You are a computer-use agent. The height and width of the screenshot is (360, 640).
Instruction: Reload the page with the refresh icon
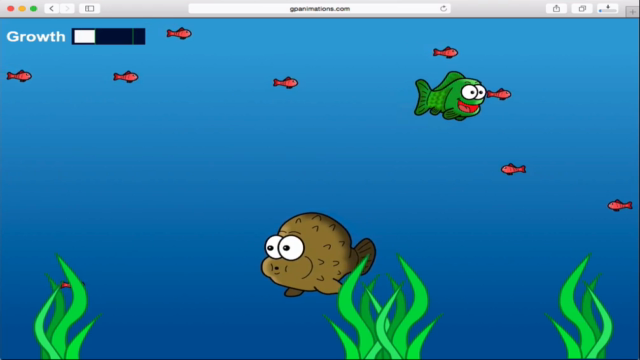coord(443,9)
